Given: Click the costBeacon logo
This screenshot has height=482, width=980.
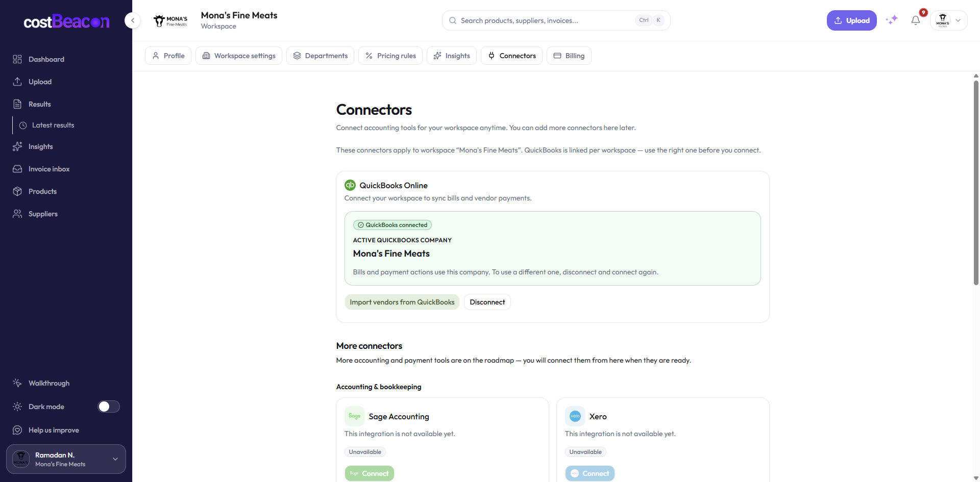Looking at the screenshot, I should tap(66, 21).
